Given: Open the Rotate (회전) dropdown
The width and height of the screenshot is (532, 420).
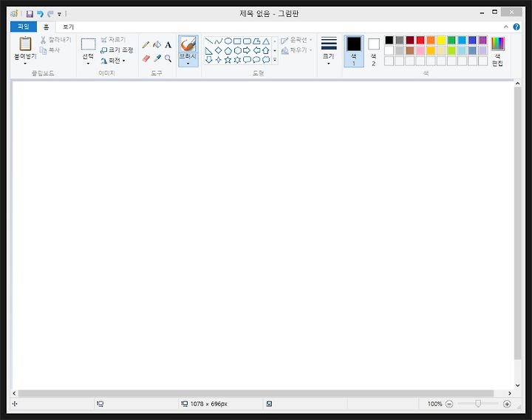Looking at the screenshot, I should (x=113, y=61).
